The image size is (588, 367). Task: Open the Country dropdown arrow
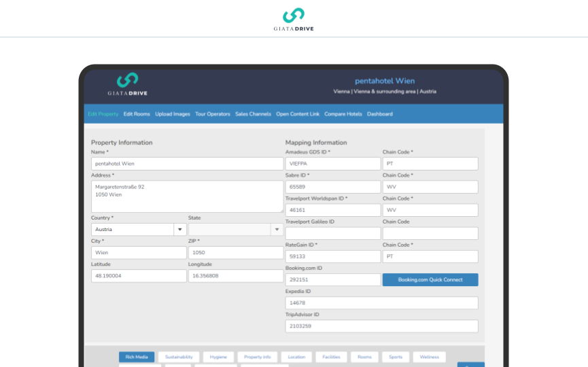180,230
